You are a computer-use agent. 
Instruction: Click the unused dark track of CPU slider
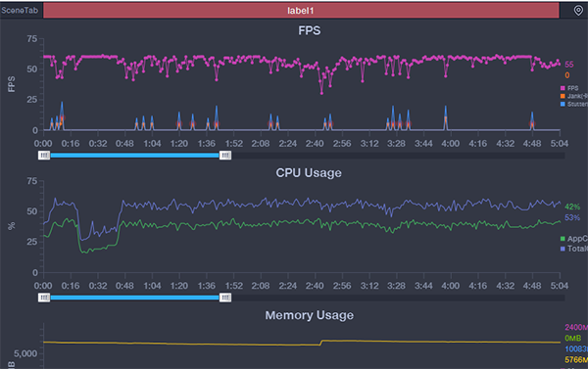[x=398, y=298]
